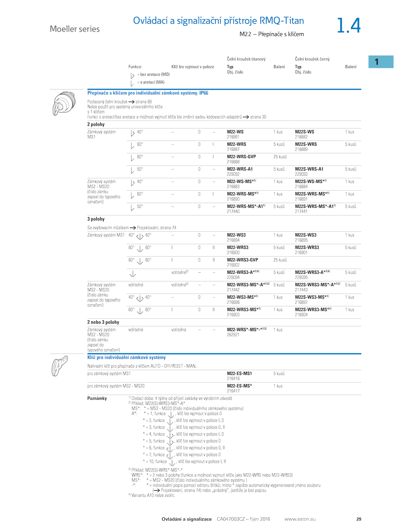Select type M22-WRS3-MS*-A*
This screenshot has height=532, width=411.
[x=248, y=285]
